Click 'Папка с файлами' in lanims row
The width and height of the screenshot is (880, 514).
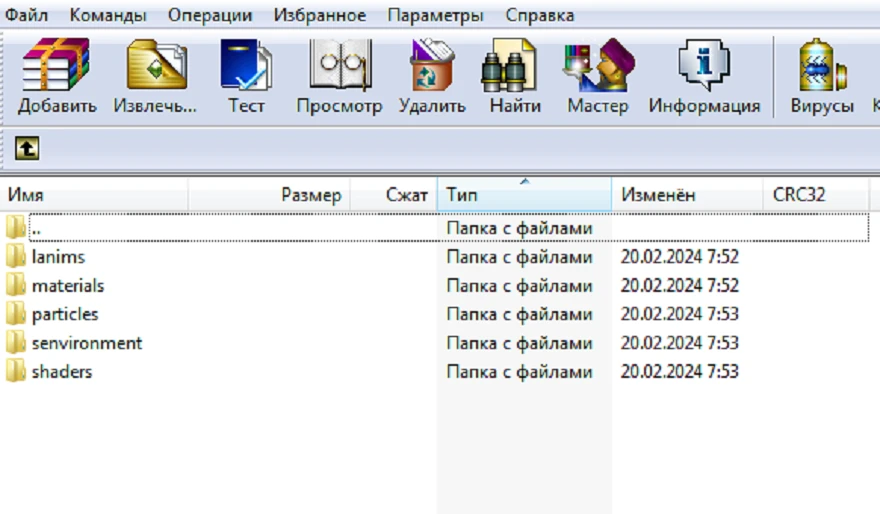520,257
